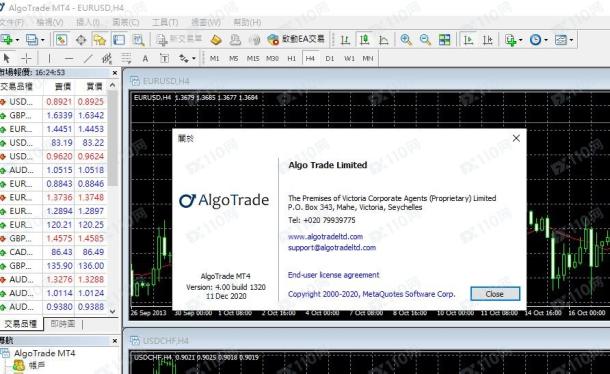Draw a horizontal line tool
Screen dimensions: 610x374
69,58
